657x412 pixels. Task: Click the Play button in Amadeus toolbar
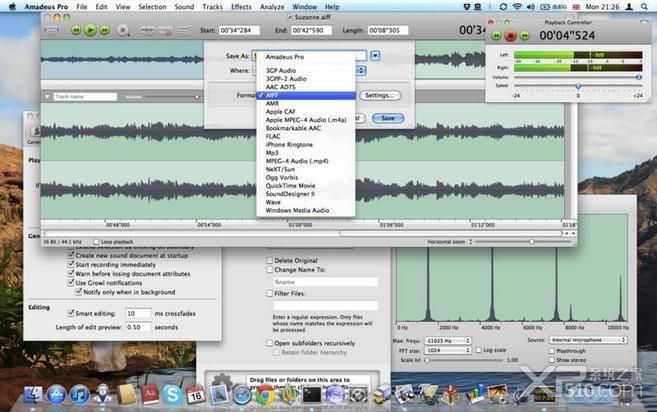click(90, 30)
